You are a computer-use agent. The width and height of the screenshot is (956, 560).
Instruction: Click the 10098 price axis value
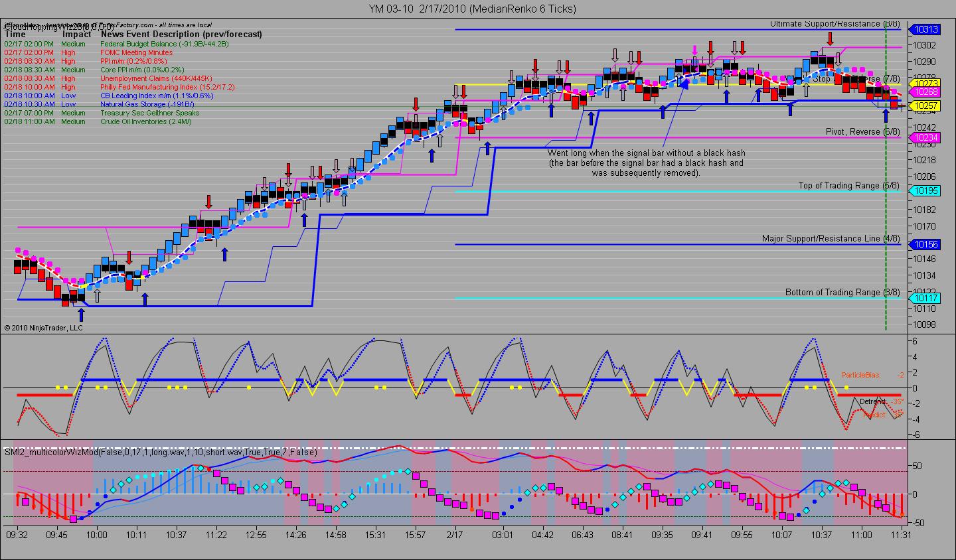pyautogui.click(x=925, y=324)
